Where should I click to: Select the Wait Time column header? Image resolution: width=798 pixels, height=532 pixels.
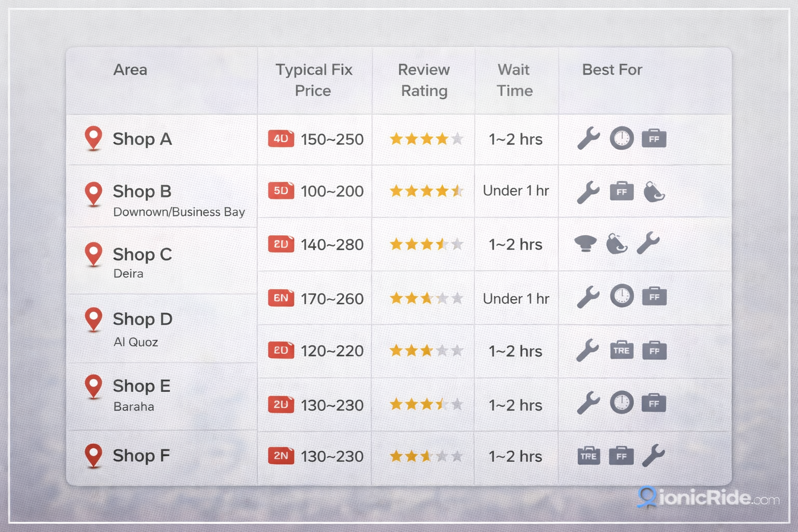tap(514, 80)
